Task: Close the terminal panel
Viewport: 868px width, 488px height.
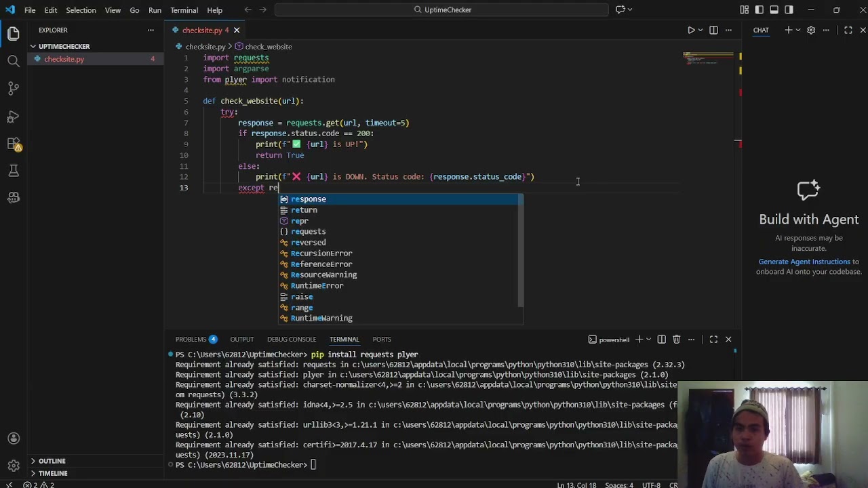Action: click(728, 339)
